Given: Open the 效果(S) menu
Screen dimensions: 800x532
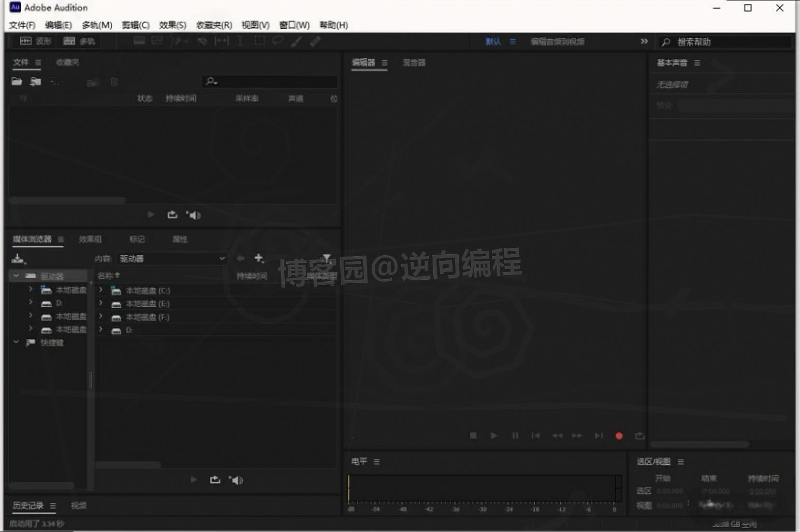Looking at the screenshot, I should (173, 25).
